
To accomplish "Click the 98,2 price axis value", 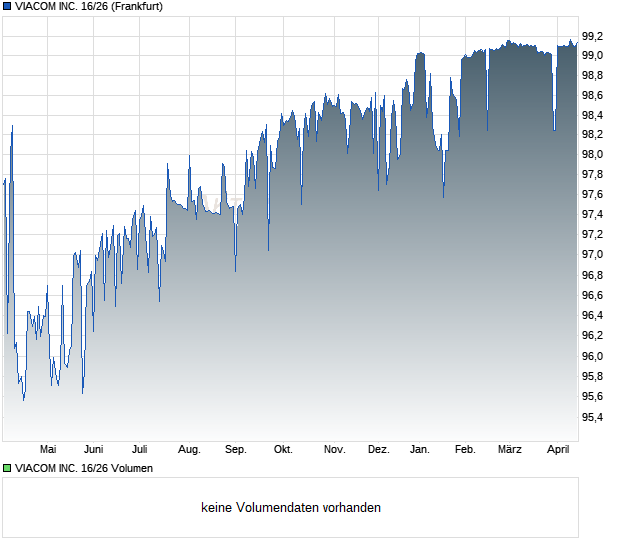I will point(593,135).
